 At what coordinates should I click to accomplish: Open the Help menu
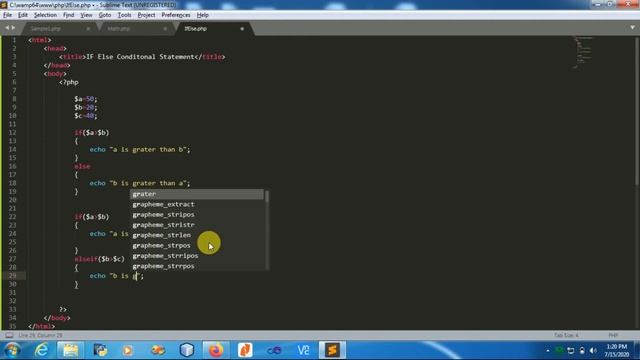click(x=202, y=15)
